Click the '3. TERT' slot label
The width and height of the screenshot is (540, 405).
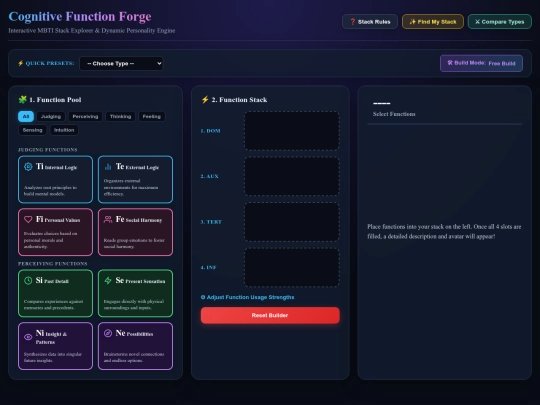(211, 222)
